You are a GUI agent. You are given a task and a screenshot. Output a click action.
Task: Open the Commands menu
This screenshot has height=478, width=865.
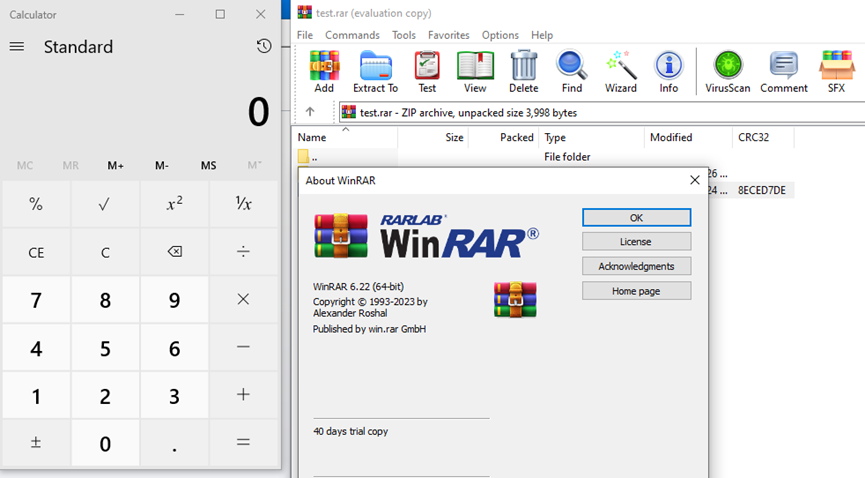coord(352,35)
